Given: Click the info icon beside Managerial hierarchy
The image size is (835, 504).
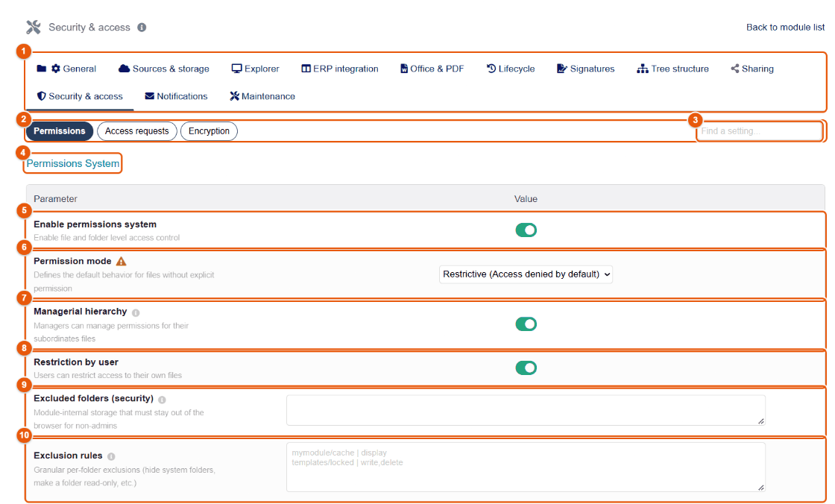Looking at the screenshot, I should (x=136, y=312).
